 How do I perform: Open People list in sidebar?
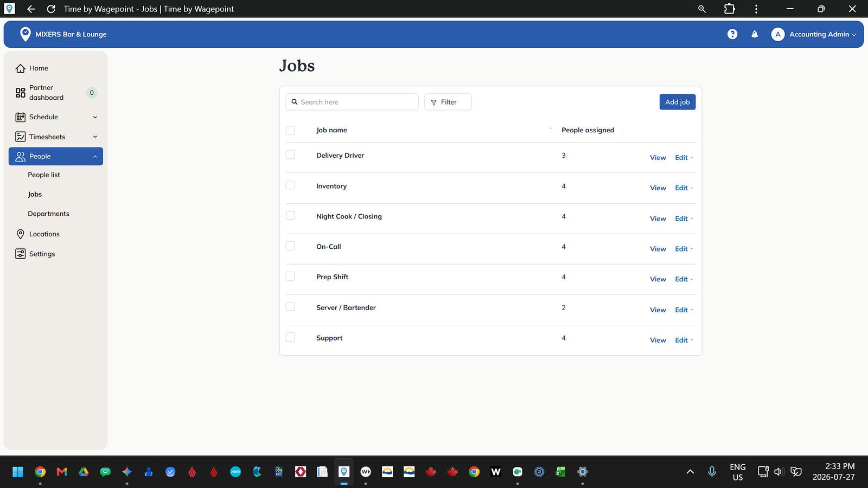click(x=44, y=175)
